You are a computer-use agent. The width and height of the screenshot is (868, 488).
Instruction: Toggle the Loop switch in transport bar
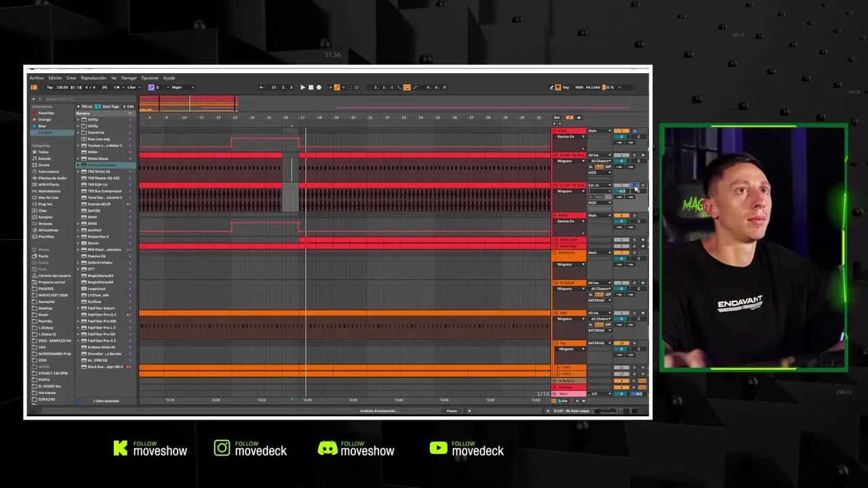pos(406,87)
